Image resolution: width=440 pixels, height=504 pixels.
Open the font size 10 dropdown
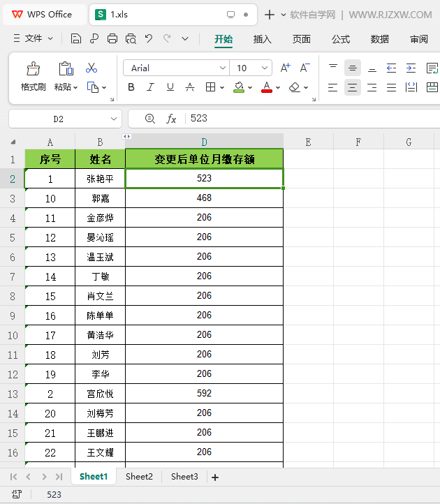265,68
